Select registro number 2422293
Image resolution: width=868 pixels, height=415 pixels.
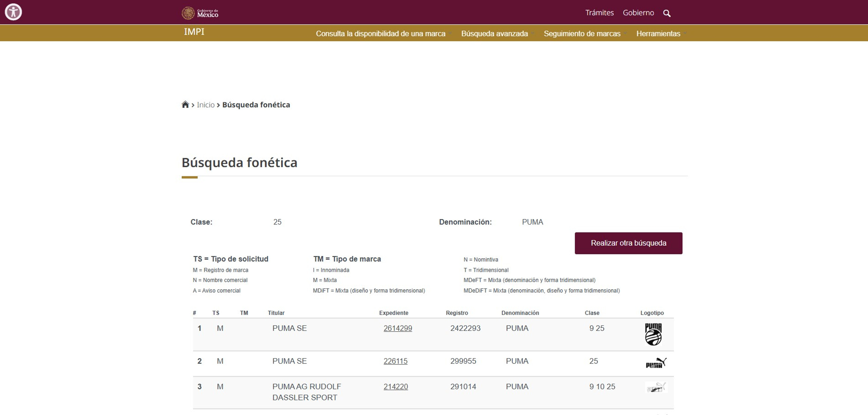click(x=465, y=328)
